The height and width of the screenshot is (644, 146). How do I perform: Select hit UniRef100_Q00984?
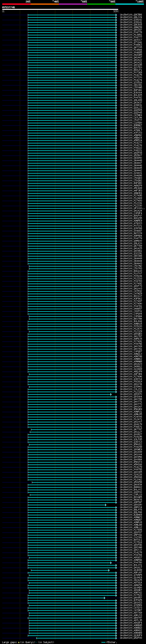click(x=131, y=459)
